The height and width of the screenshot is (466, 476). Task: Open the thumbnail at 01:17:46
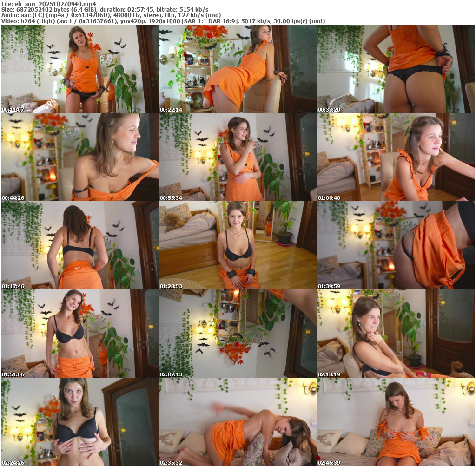80,245
